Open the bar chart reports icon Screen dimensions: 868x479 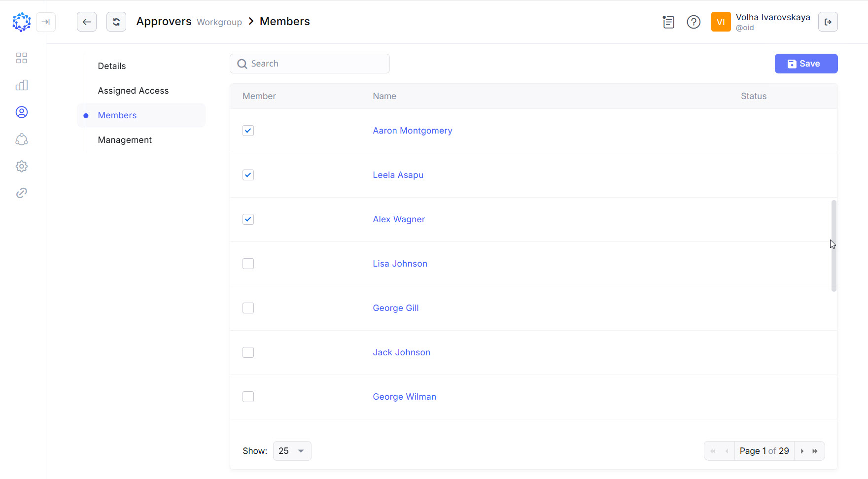tap(22, 85)
